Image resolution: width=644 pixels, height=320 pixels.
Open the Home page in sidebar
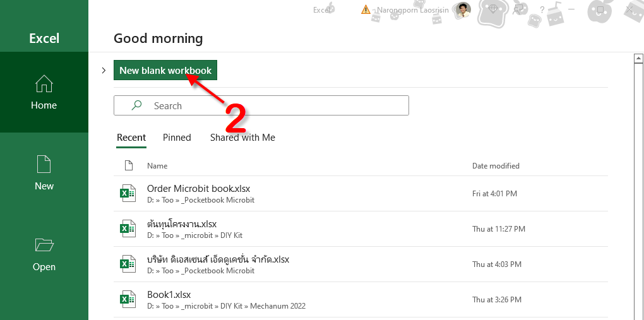pyautogui.click(x=44, y=92)
